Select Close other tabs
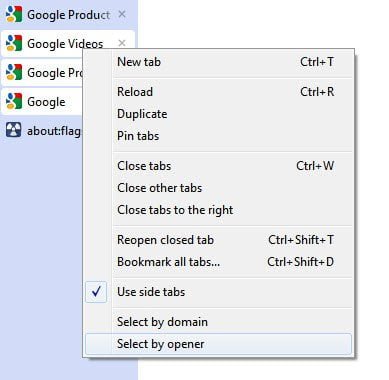 click(219, 188)
